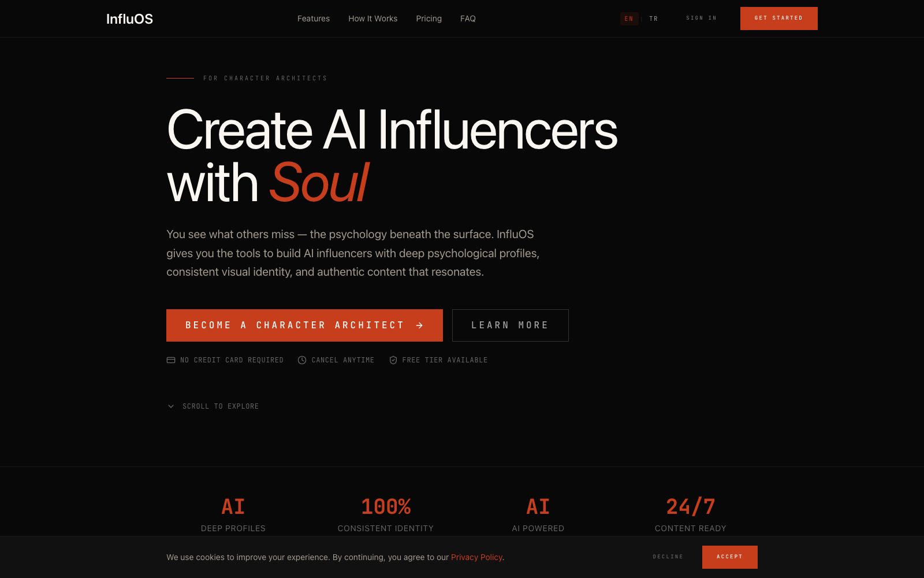Screen dimensions: 924x578
Task: Open the Features navigation item
Action: [314, 18]
